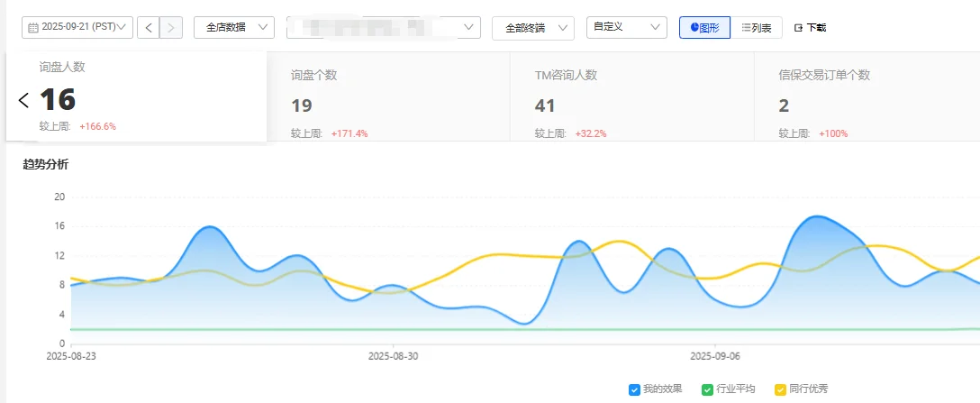Switch to 列表 list view
980x403 pixels.
757,28
